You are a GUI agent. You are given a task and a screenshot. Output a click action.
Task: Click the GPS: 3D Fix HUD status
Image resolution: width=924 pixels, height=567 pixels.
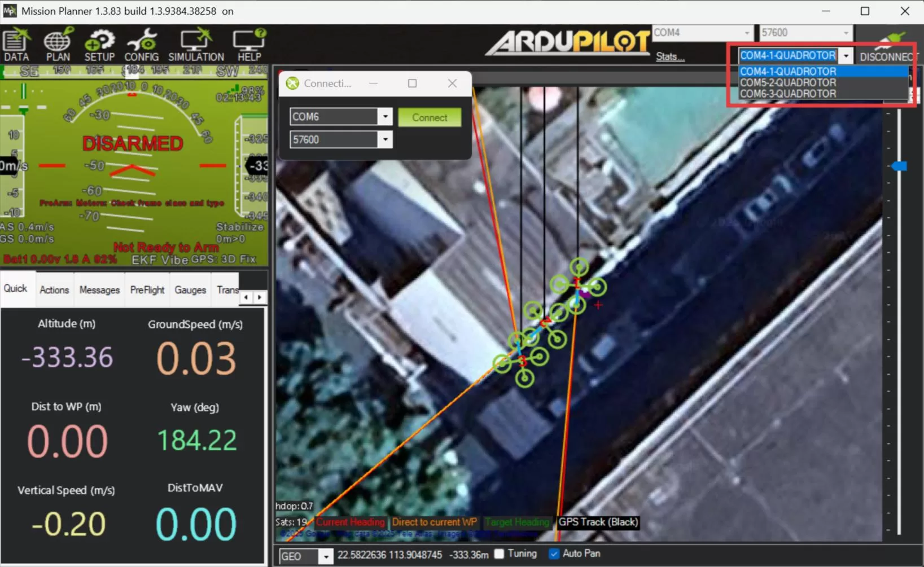click(224, 260)
